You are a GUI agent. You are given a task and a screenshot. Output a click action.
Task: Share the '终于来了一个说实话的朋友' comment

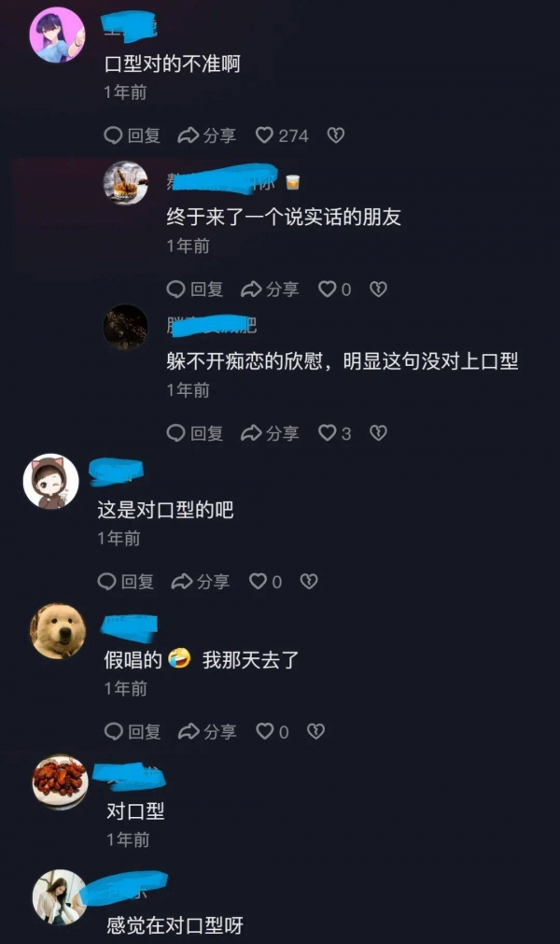coord(270,289)
